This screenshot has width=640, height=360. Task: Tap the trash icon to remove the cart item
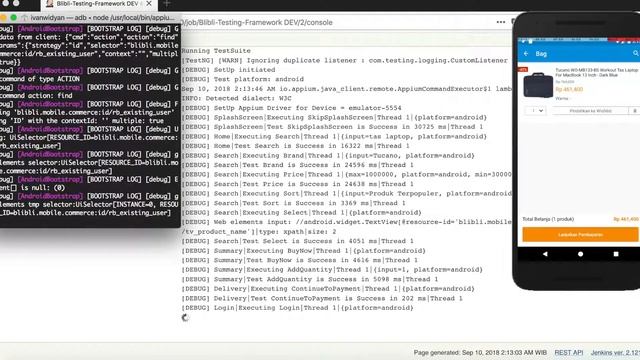(635, 111)
